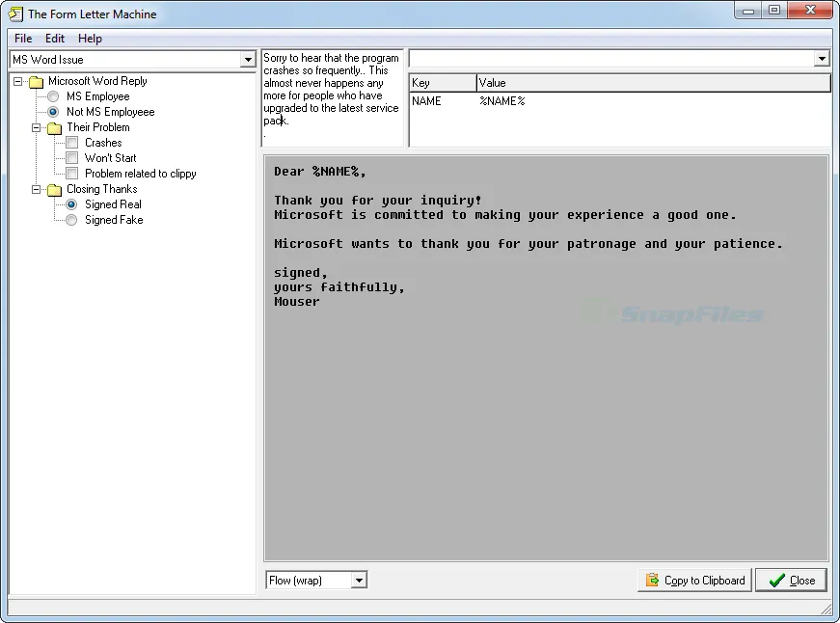Screen dimensions: 840x623
Task: Click the Key column header
Action: [443, 83]
